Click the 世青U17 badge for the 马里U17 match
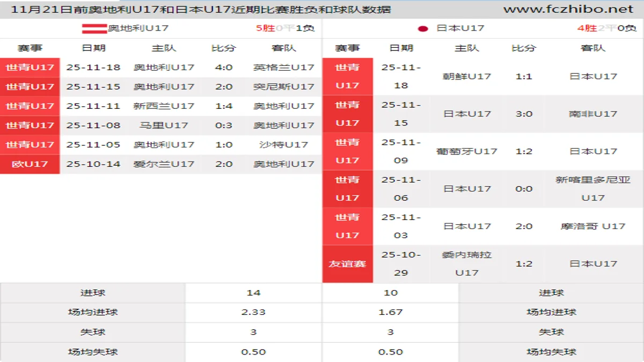Viewport: 644px width, 362px height. (30, 125)
